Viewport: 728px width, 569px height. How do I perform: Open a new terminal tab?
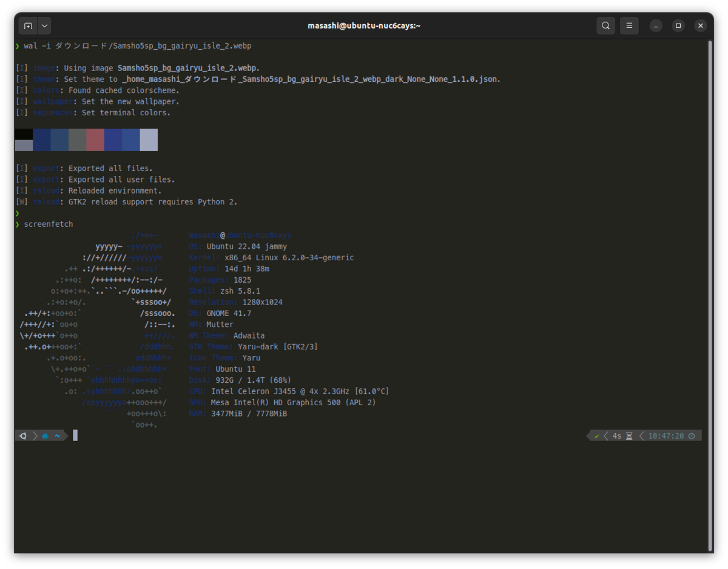[x=28, y=26]
